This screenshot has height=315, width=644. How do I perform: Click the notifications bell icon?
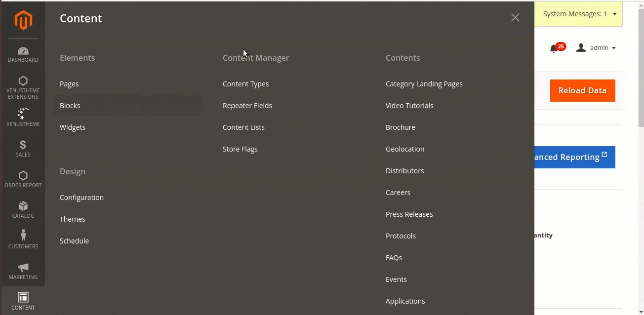pyautogui.click(x=554, y=48)
